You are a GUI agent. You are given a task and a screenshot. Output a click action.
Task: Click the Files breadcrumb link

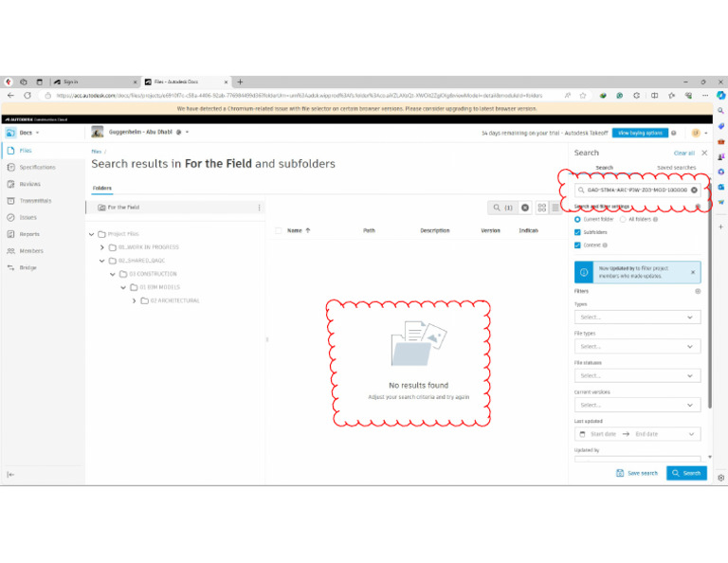(x=96, y=152)
